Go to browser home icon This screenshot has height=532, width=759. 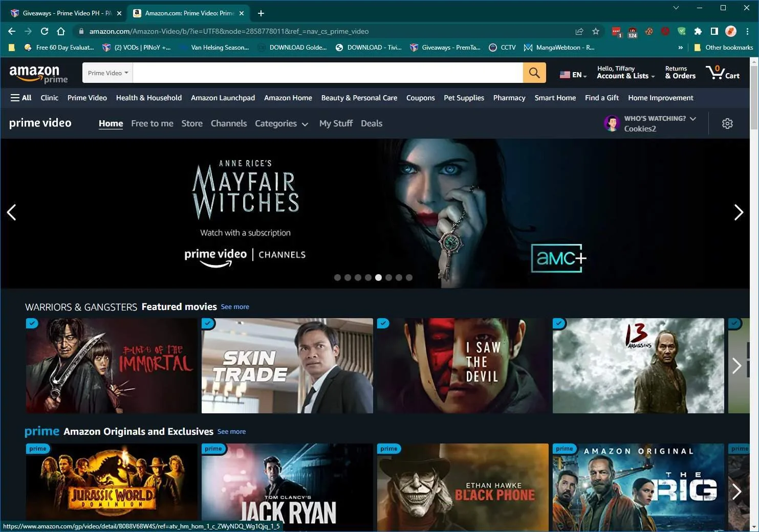61,31
